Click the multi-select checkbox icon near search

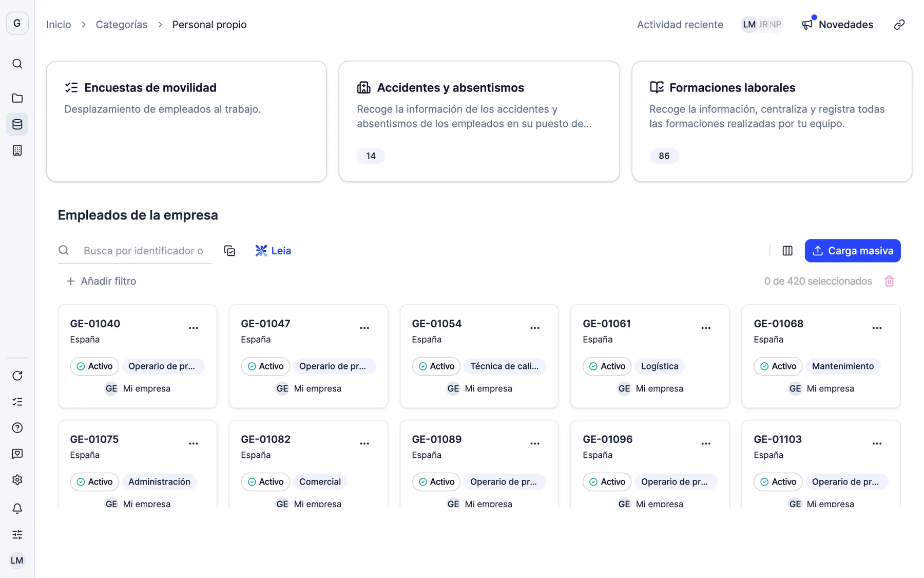[229, 251]
